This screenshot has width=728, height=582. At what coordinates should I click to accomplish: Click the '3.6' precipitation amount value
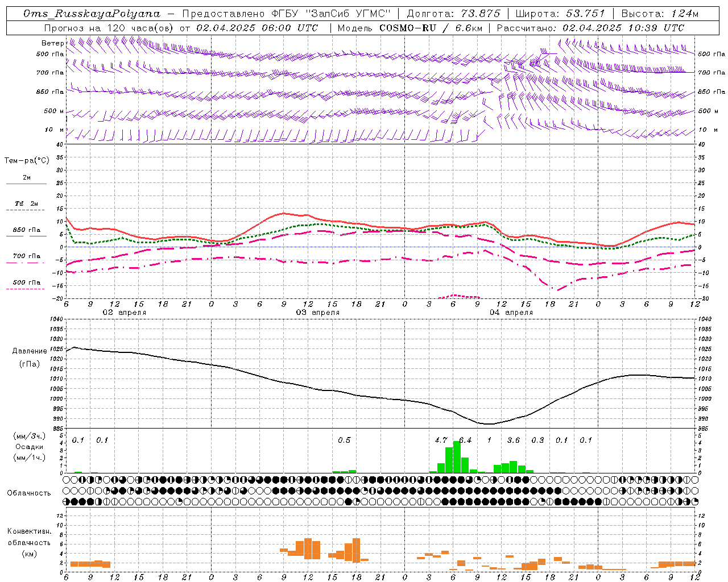(x=513, y=440)
